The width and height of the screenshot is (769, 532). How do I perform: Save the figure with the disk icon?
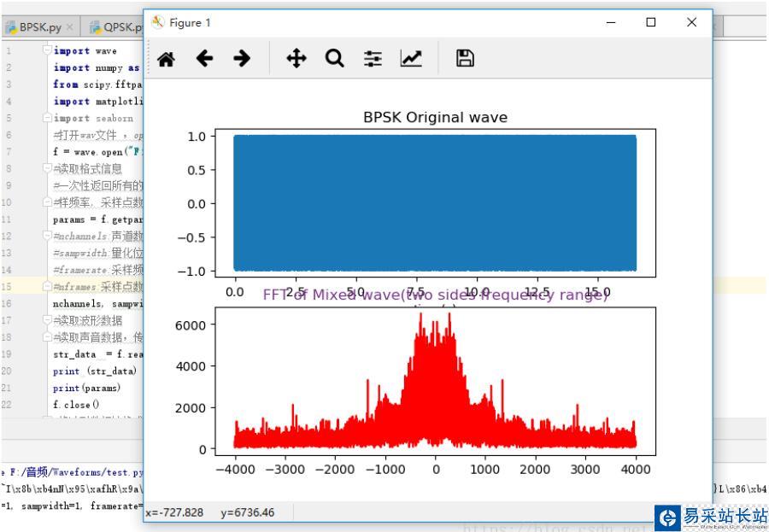[x=465, y=58]
